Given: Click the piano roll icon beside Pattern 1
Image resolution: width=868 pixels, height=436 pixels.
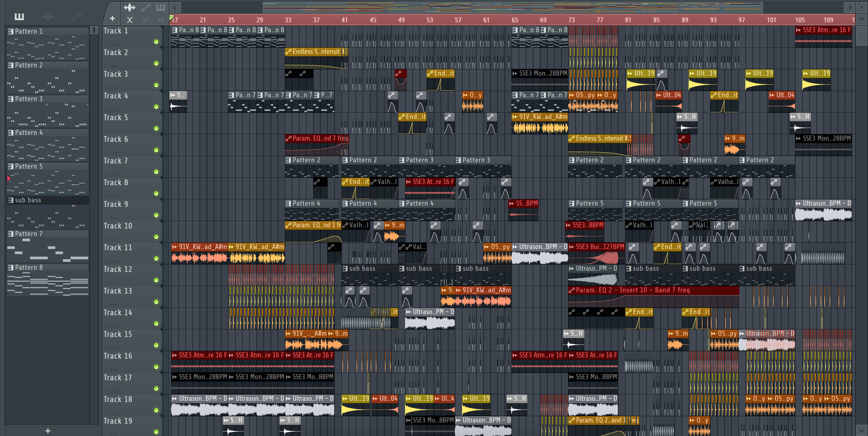Looking at the screenshot, I should click(x=11, y=31).
